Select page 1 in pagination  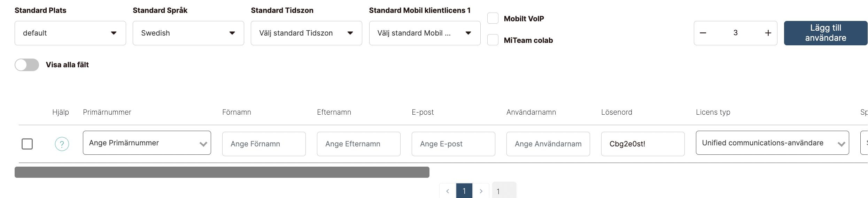pyautogui.click(x=464, y=191)
